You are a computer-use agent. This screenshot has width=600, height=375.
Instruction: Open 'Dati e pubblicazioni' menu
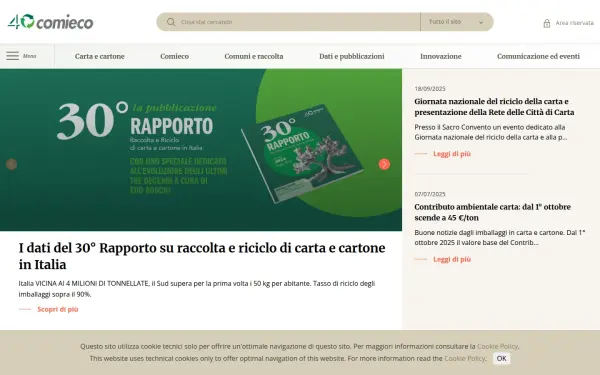pyautogui.click(x=352, y=56)
